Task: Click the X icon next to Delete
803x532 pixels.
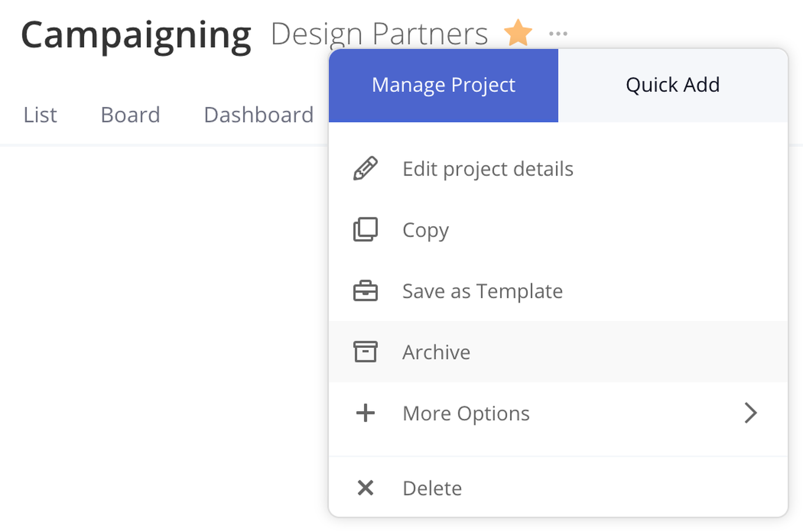Action: point(366,487)
